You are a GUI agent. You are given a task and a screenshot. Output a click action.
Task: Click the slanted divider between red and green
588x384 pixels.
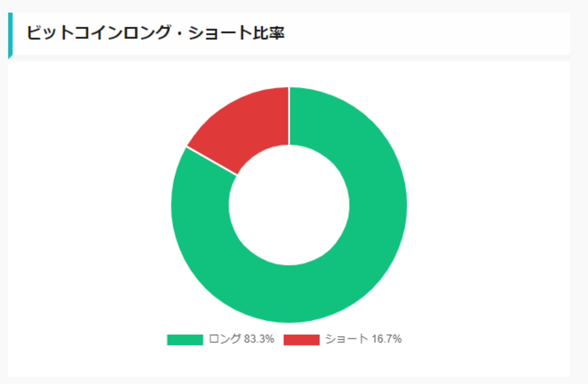point(212,160)
